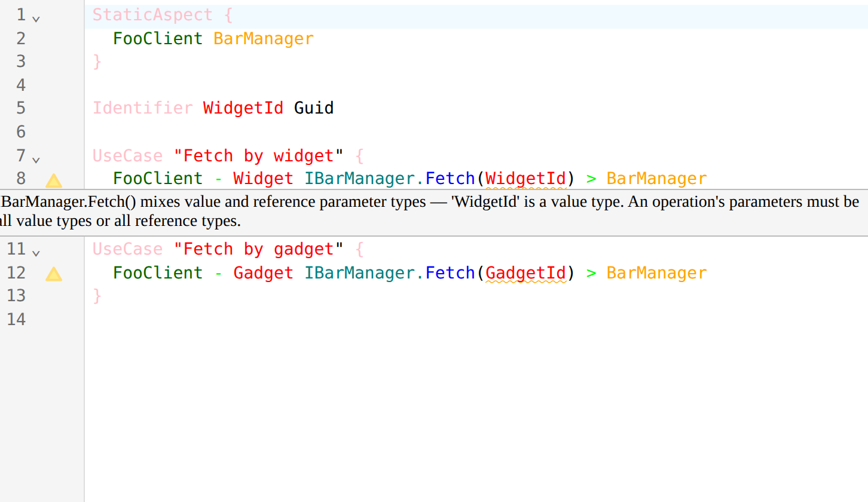Image resolution: width=868 pixels, height=502 pixels.
Task: Click line number 14 in the gutter
Action: [x=16, y=319]
